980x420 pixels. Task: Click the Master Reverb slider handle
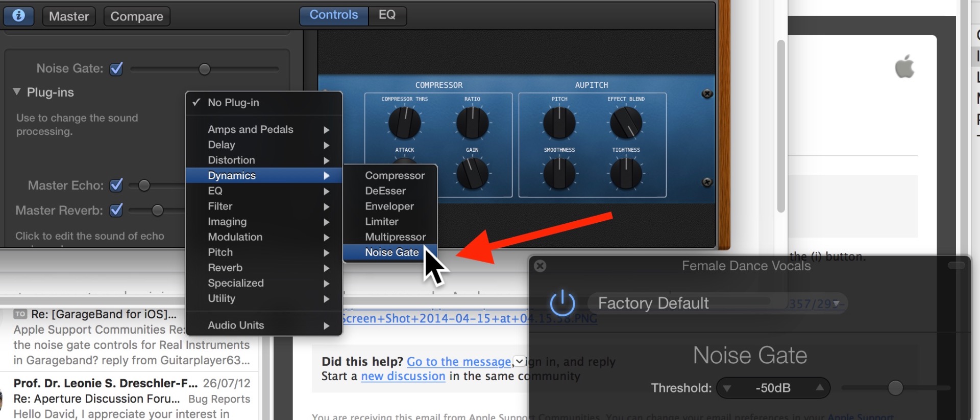click(x=158, y=211)
